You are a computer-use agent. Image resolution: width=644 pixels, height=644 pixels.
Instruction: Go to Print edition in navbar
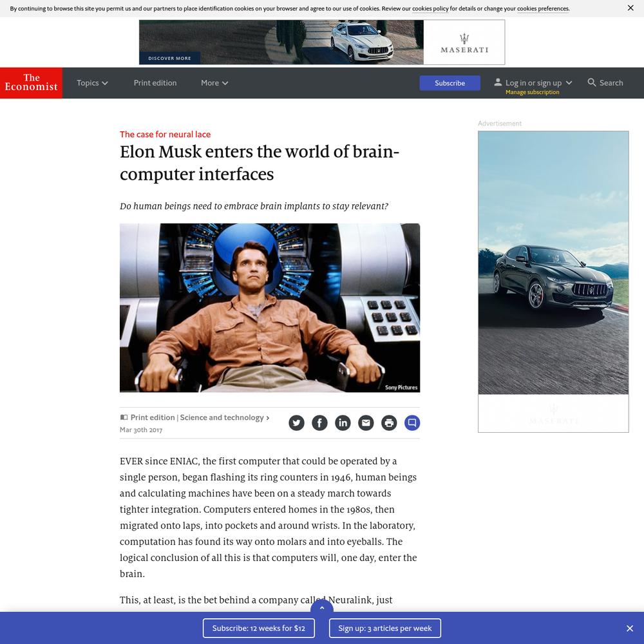[x=155, y=83]
